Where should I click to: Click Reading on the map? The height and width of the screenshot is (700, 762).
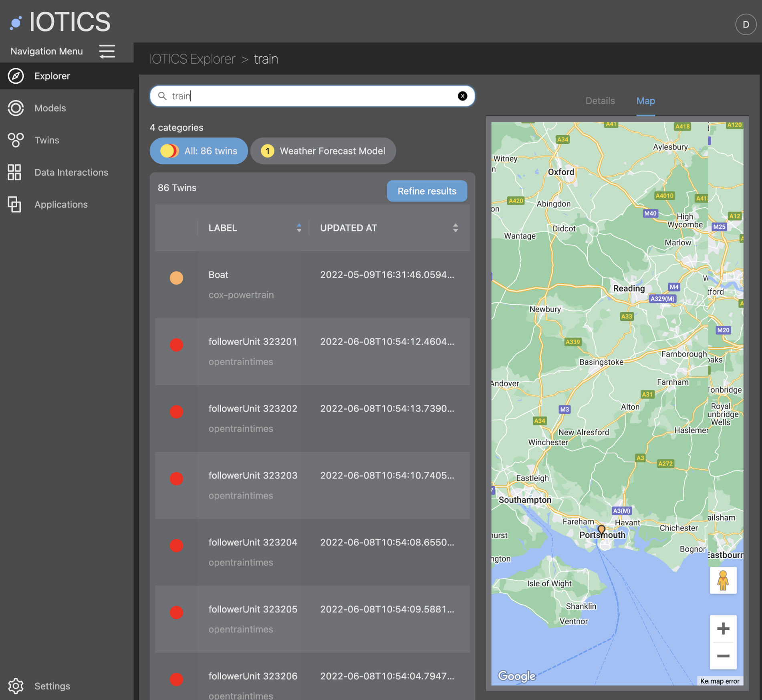629,288
